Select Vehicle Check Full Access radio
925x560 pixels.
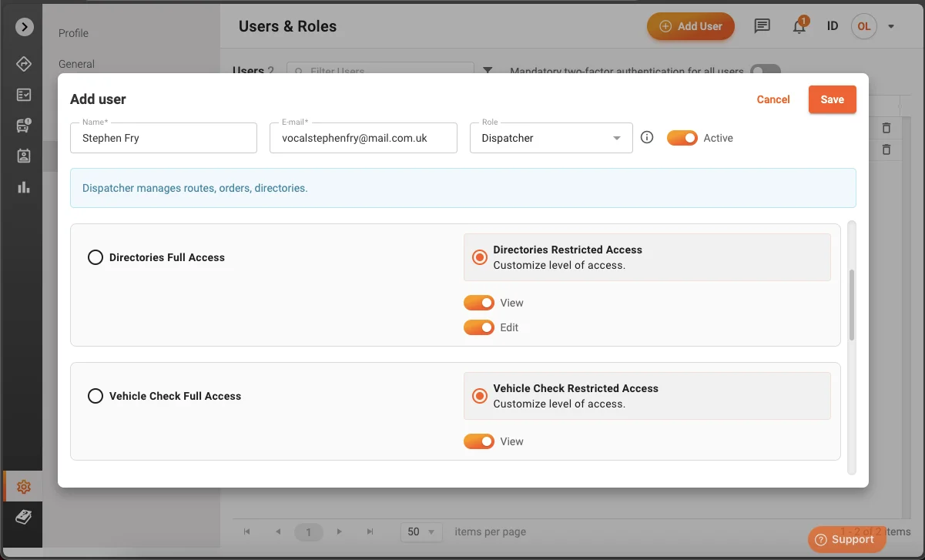pyautogui.click(x=96, y=396)
